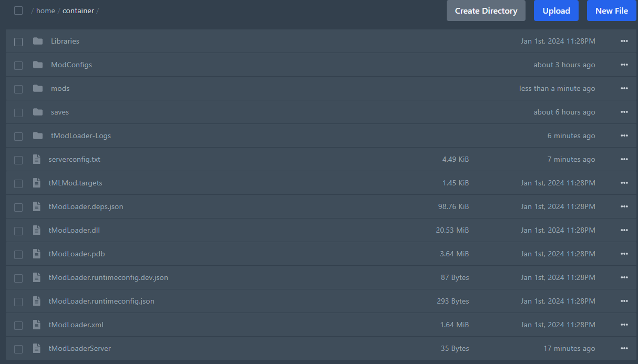Check the tModLoader.pdb checkbox
The image size is (638, 364).
coord(18,254)
